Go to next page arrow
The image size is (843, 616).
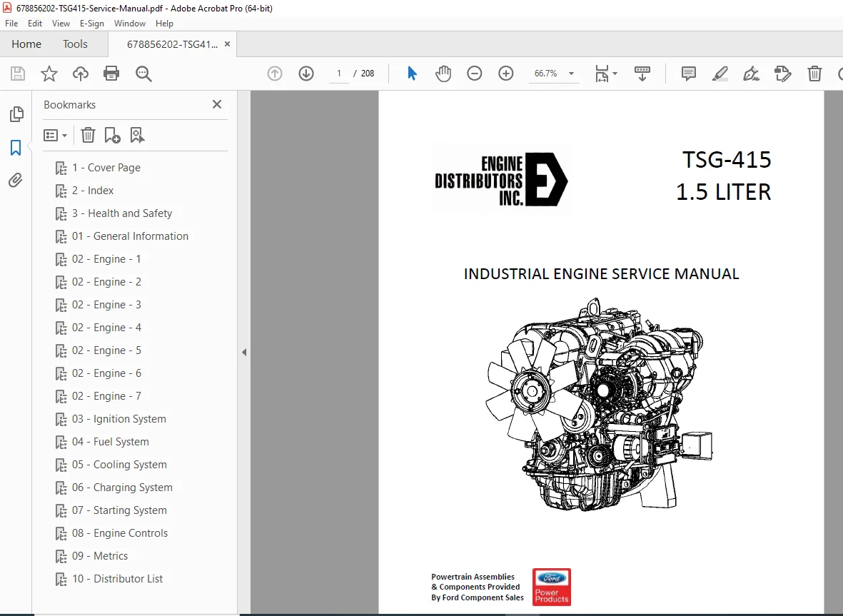(x=306, y=74)
